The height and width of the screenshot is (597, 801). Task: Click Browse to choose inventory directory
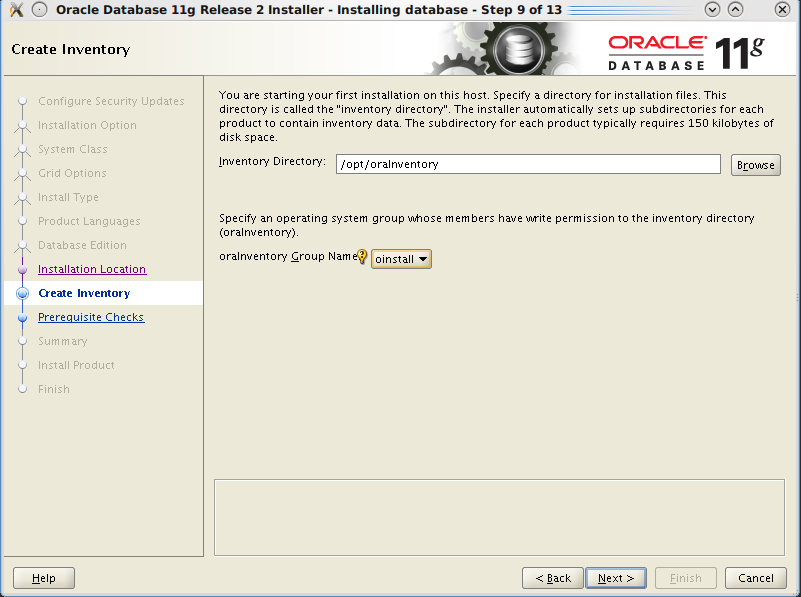tap(756, 165)
